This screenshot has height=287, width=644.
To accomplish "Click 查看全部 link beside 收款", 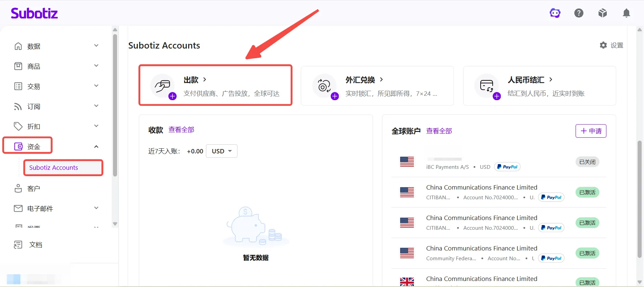I will [181, 130].
